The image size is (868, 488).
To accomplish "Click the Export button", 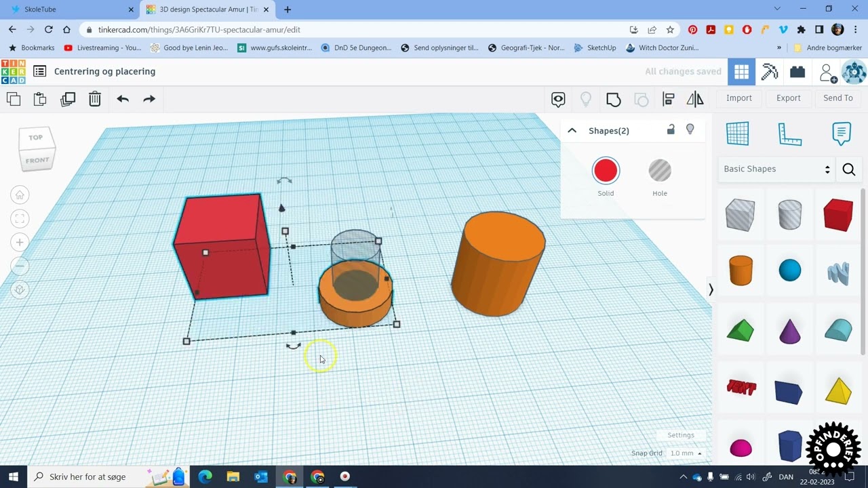I will [x=789, y=98].
